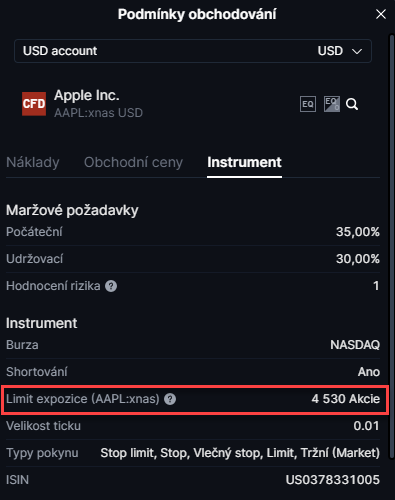Switch to the Náklady tab
Screen dimensions: 395x500
point(33,163)
